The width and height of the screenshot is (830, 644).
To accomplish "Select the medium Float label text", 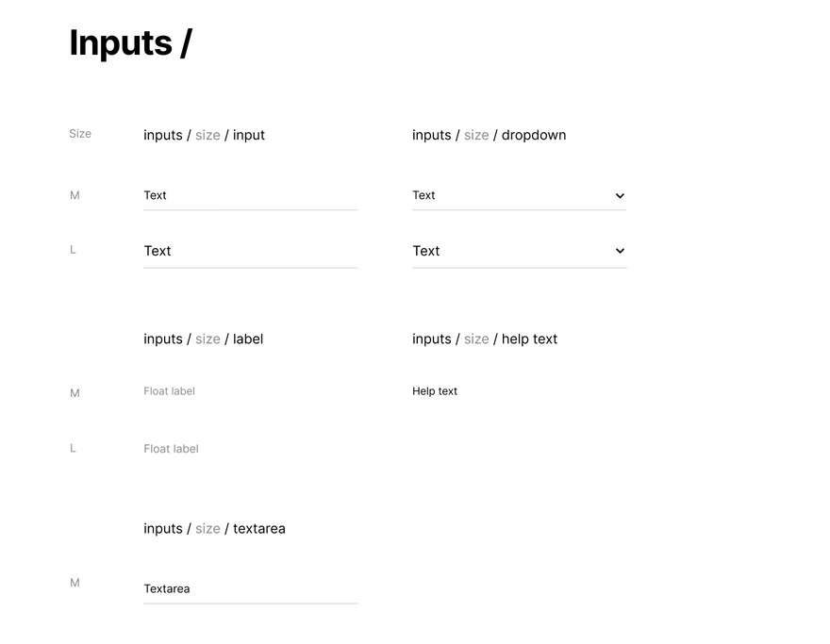I will pos(170,391).
